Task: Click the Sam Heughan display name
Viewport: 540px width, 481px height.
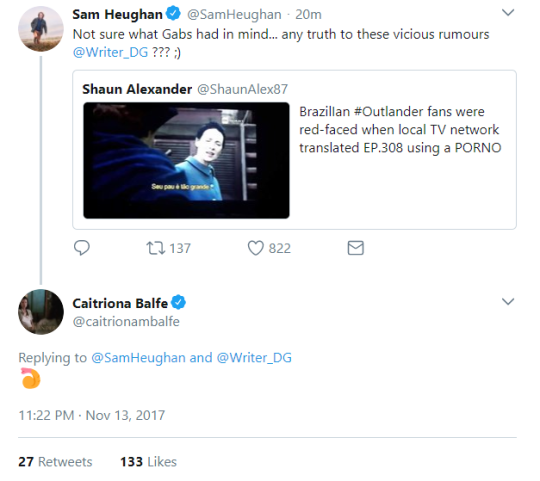Action: (x=117, y=14)
